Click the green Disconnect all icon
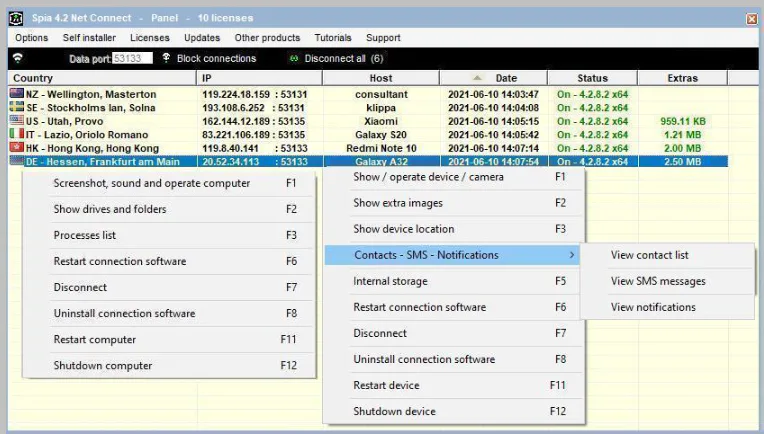The image size is (764, 434). pyautogui.click(x=293, y=58)
